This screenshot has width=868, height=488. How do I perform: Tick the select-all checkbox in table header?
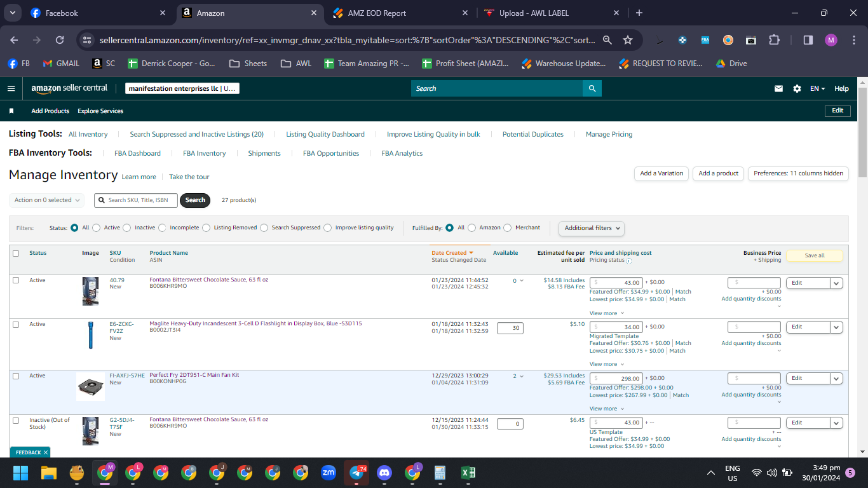click(x=16, y=254)
